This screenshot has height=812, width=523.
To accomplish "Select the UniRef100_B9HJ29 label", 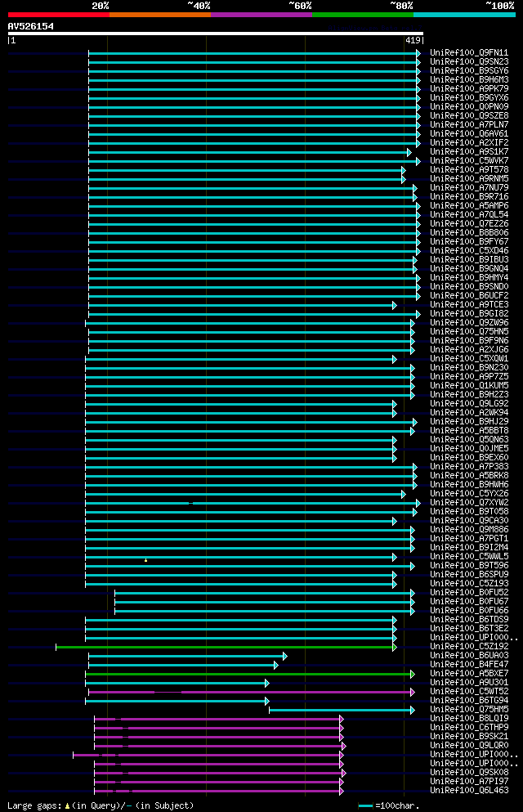I will [x=469, y=421].
